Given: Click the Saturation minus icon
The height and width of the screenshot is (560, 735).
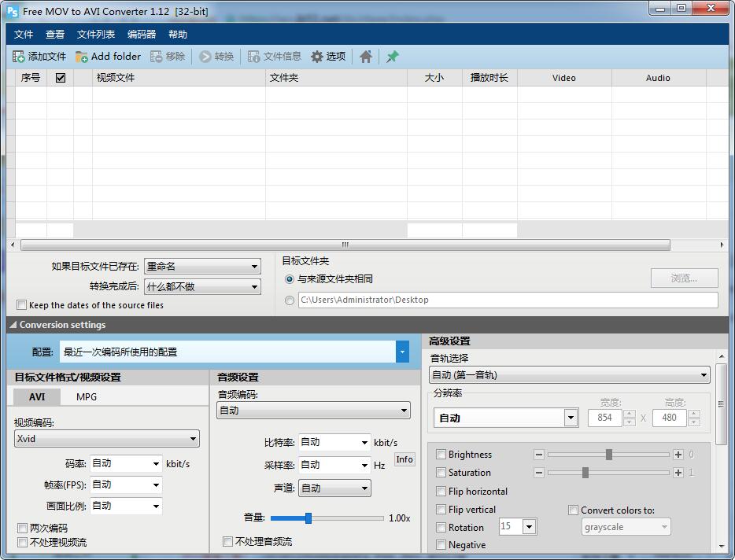Looking at the screenshot, I should click(539, 473).
